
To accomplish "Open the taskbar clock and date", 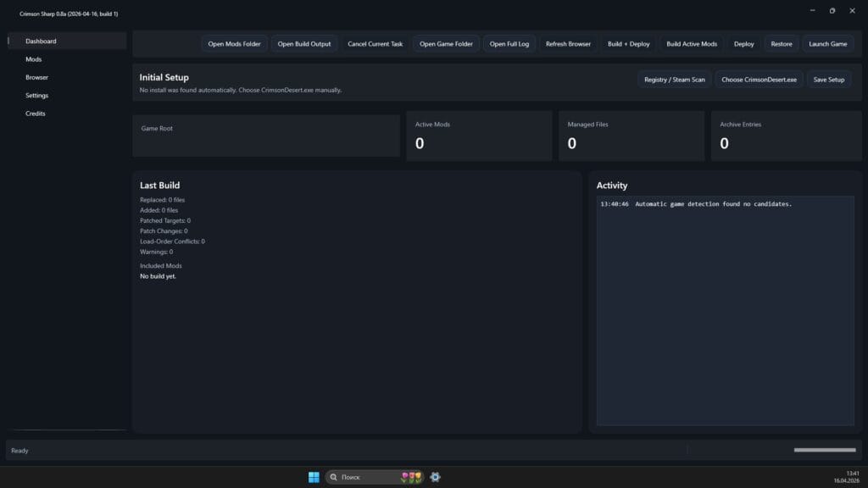I will coord(847,477).
